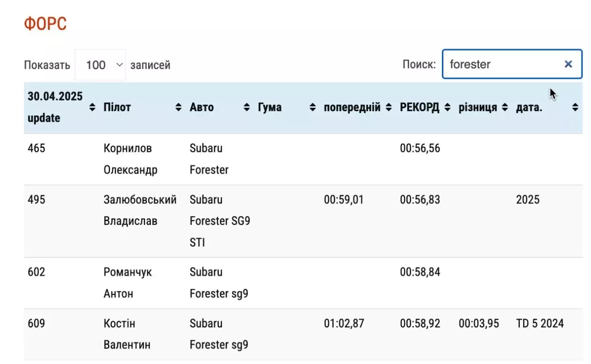Sort by Авто column arrows
591x364 pixels.
click(x=247, y=108)
